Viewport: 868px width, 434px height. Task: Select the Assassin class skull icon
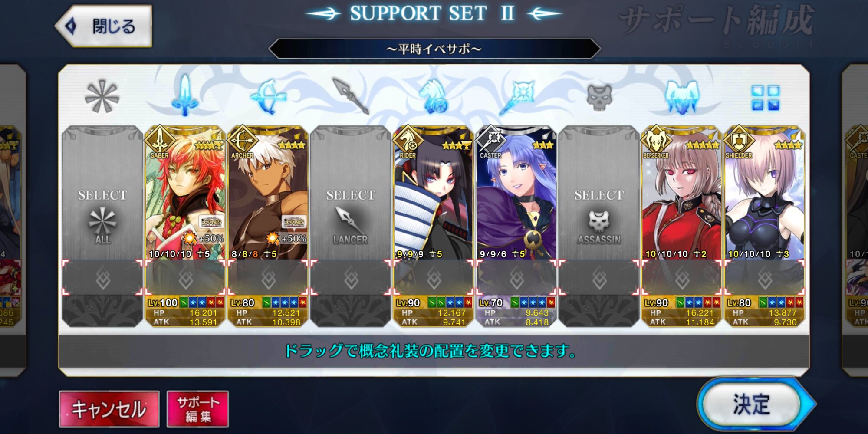click(599, 97)
